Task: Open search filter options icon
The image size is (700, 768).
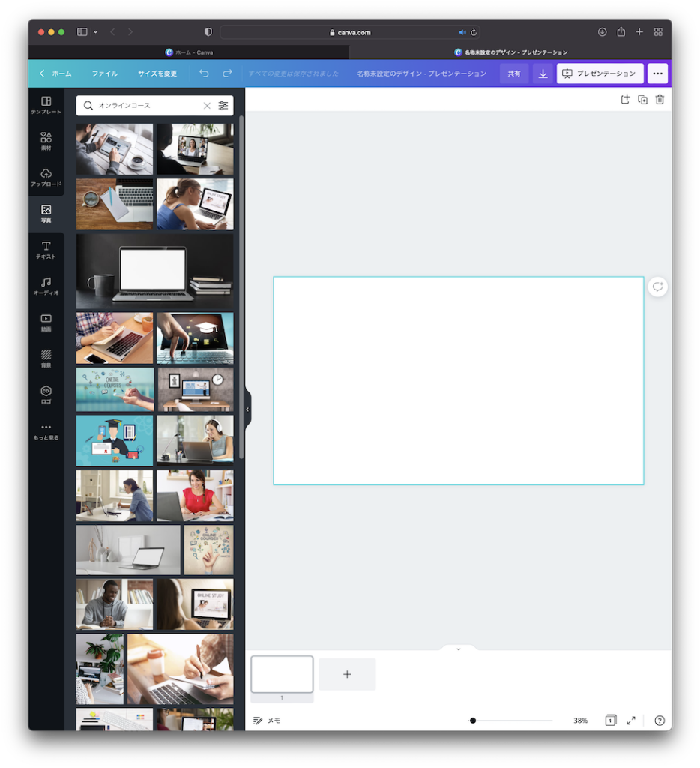Action: coord(223,106)
